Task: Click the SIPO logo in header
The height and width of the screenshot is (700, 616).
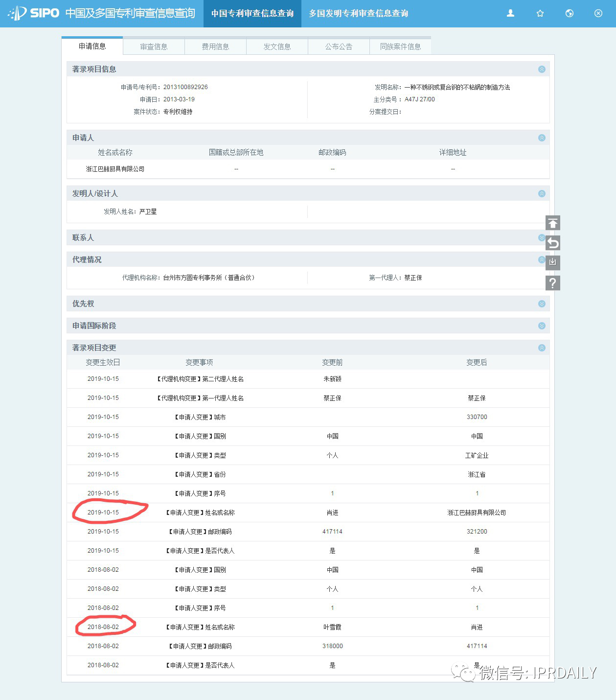Action: pos(33,13)
